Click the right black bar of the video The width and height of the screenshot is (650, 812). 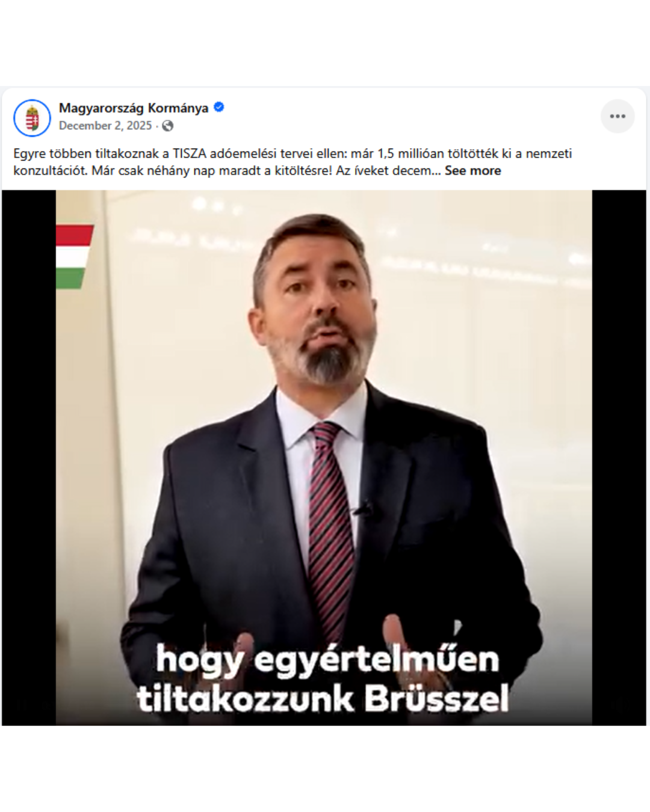[x=619, y=458]
